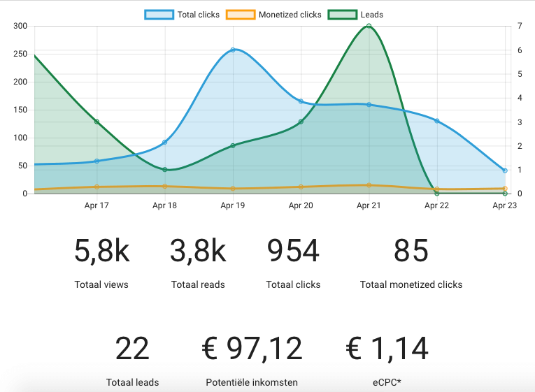Select the Leads peak point on Apr 21
Viewport: 535px width, 392px height.
(369, 26)
